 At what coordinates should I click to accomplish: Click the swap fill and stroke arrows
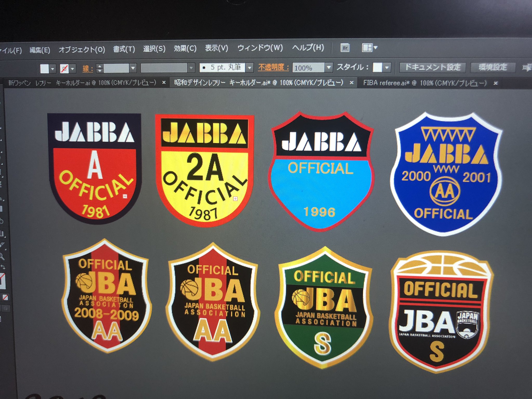(3, 268)
